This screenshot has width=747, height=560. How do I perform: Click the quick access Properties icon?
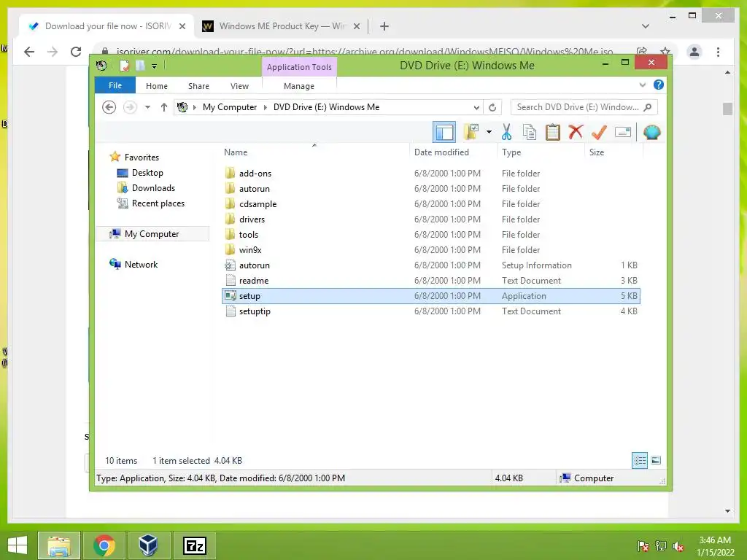pos(124,65)
